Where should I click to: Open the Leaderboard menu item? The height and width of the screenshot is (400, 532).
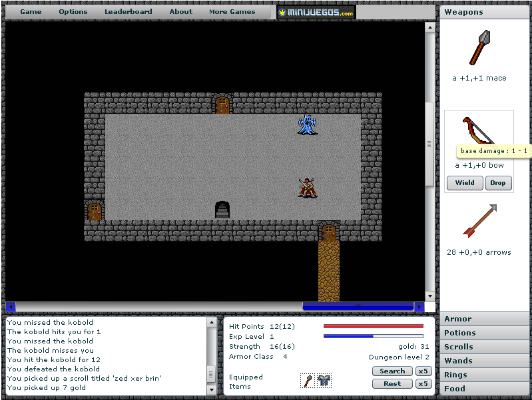point(128,12)
